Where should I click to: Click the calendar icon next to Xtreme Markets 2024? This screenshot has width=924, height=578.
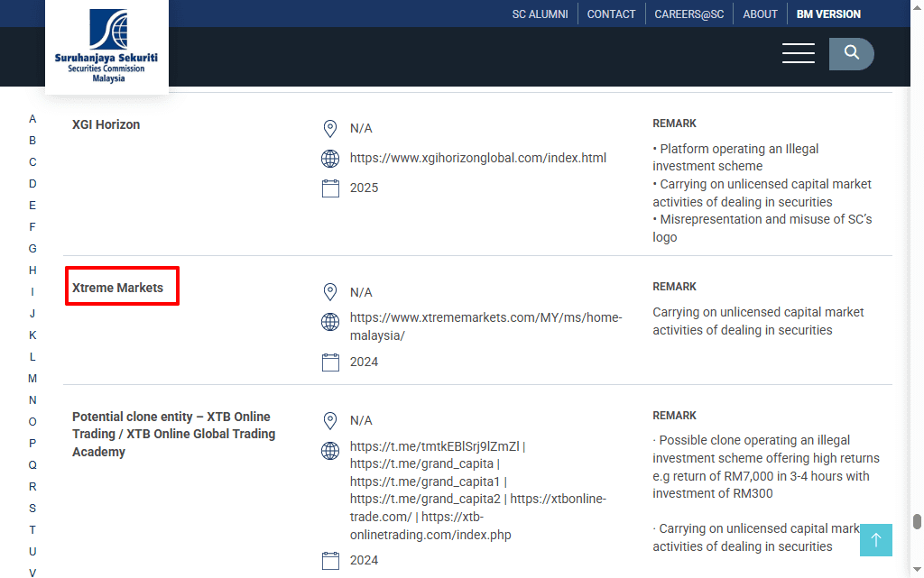click(x=330, y=362)
